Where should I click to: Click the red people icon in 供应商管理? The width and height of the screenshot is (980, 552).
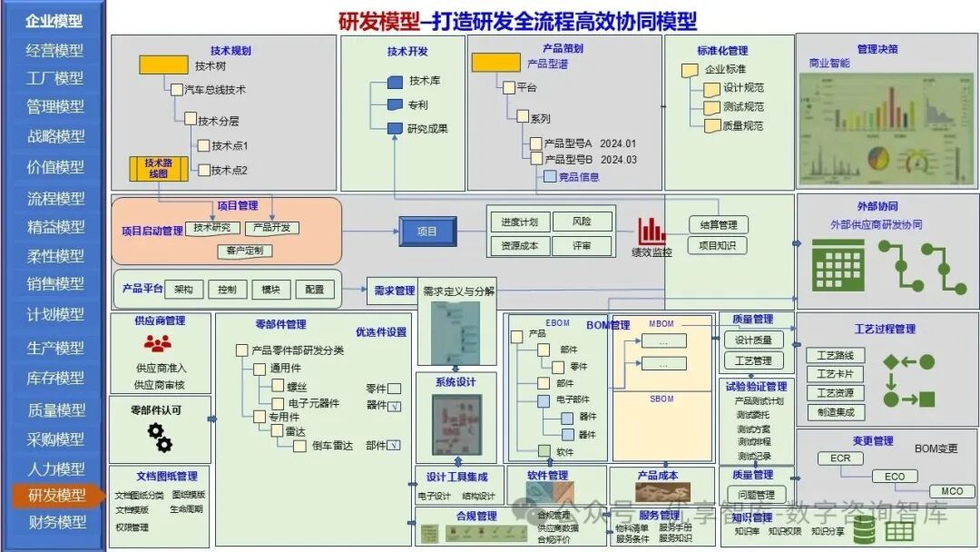pyautogui.click(x=158, y=344)
